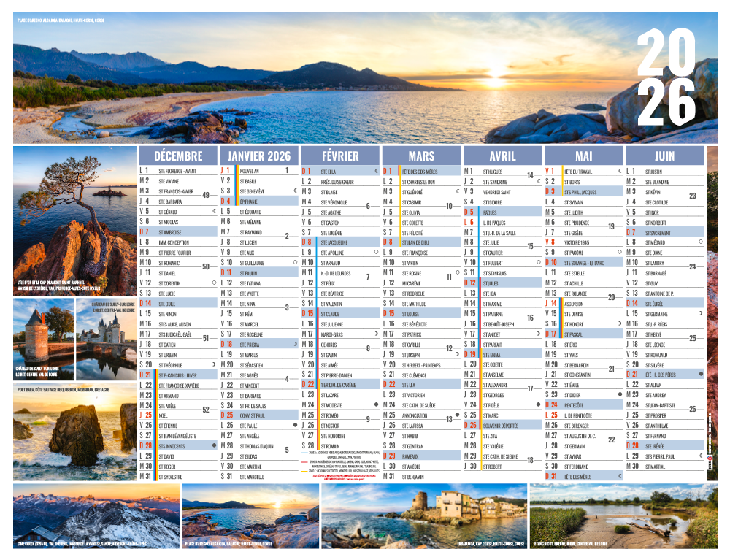Open the snowy mountain photo at the bottom

point(96,516)
